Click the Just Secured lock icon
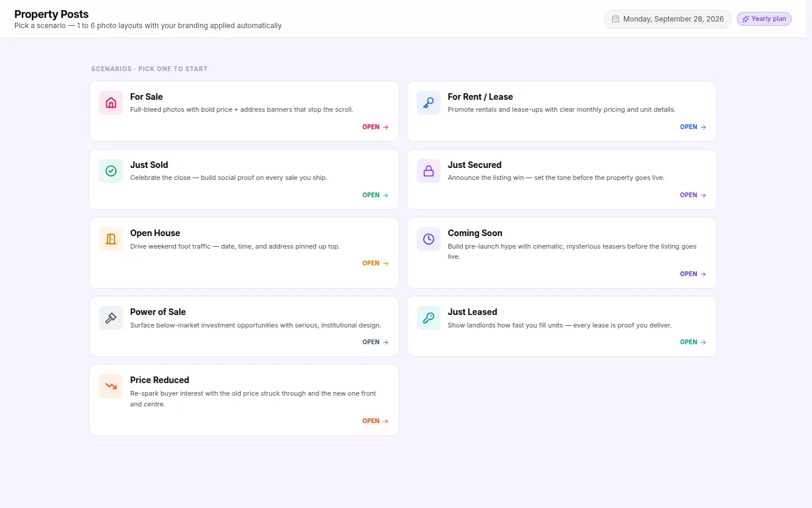 point(429,171)
